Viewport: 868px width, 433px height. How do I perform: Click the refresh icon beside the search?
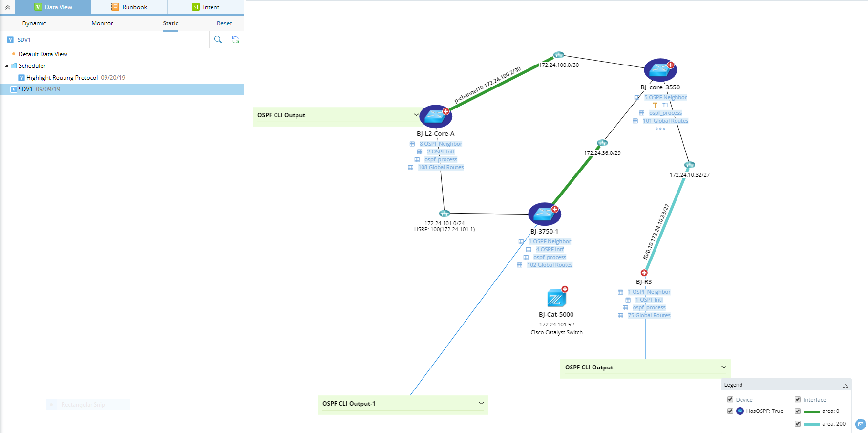pos(235,40)
